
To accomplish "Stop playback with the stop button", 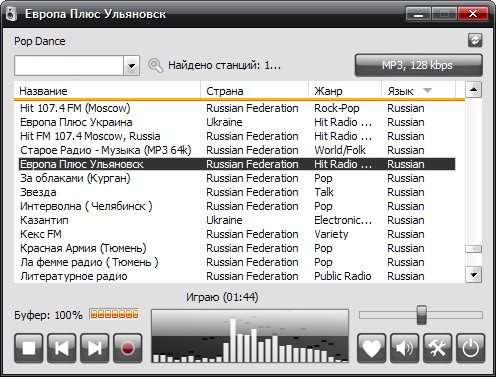I will coord(29,348).
